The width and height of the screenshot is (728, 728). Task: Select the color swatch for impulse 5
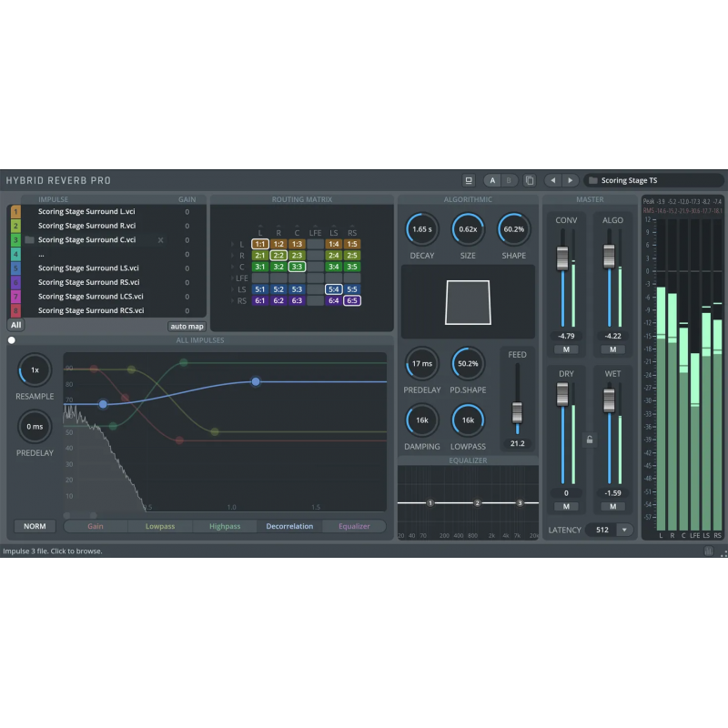[15, 268]
